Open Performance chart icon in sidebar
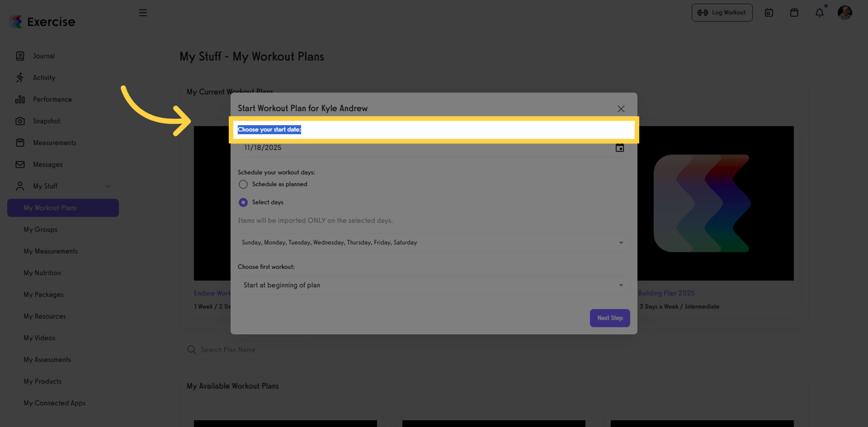Screen dimensions: 868x427 tap(21, 99)
